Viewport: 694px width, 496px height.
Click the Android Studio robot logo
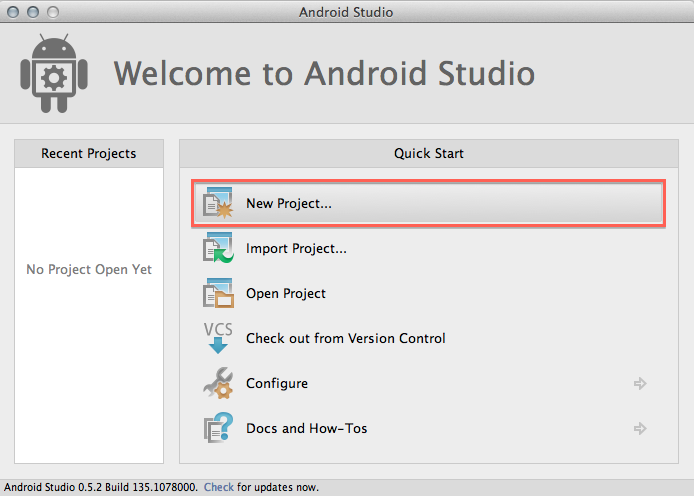54,73
